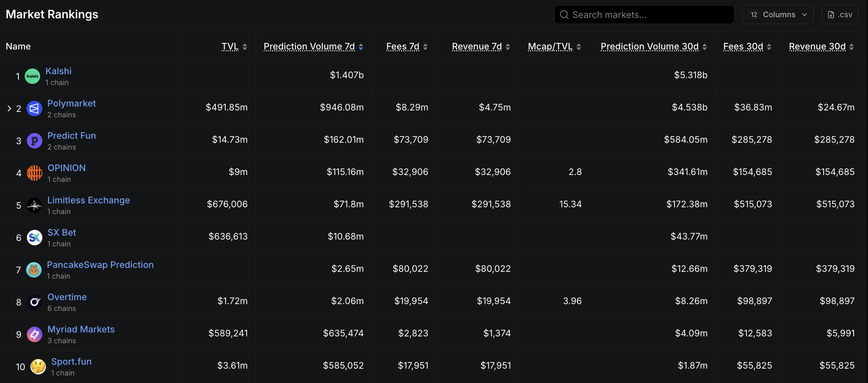The height and width of the screenshot is (383, 868).
Task: Click the SX Bet logo icon
Action: click(x=34, y=237)
